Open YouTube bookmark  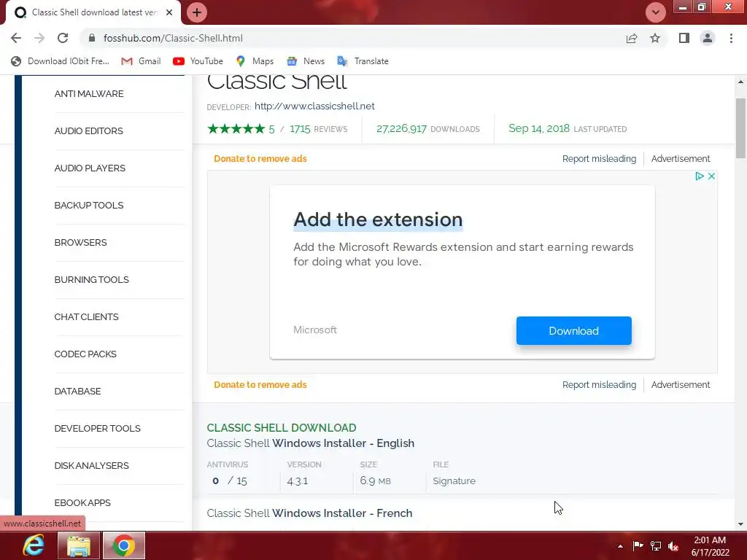[x=198, y=61]
